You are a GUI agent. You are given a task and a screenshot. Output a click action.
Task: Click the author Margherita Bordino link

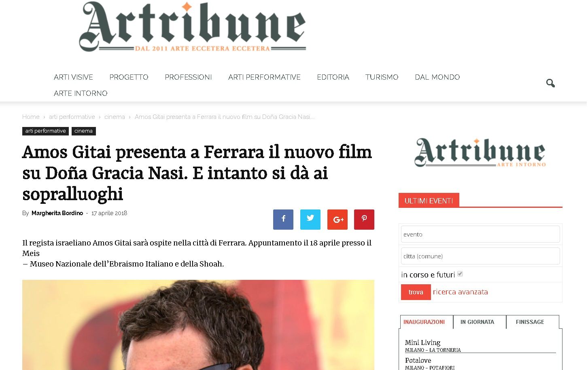[57, 213]
